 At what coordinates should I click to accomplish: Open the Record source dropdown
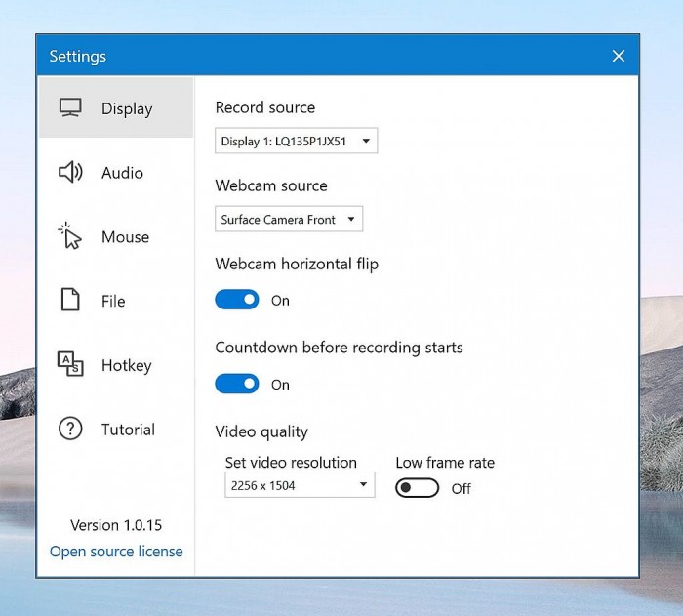point(296,142)
